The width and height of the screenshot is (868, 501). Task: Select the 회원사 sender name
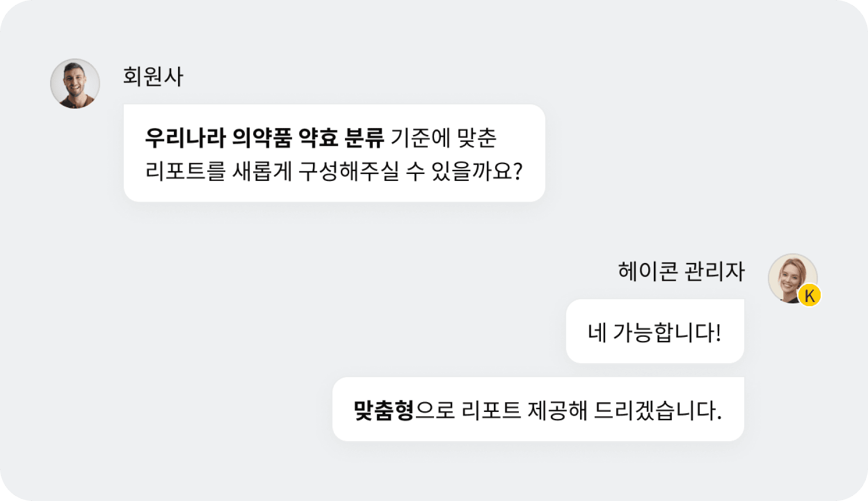153,76
